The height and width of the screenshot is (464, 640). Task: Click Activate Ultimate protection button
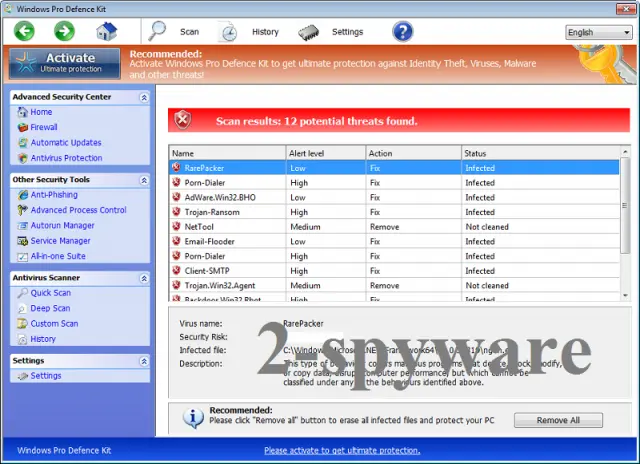pyautogui.click(x=64, y=63)
